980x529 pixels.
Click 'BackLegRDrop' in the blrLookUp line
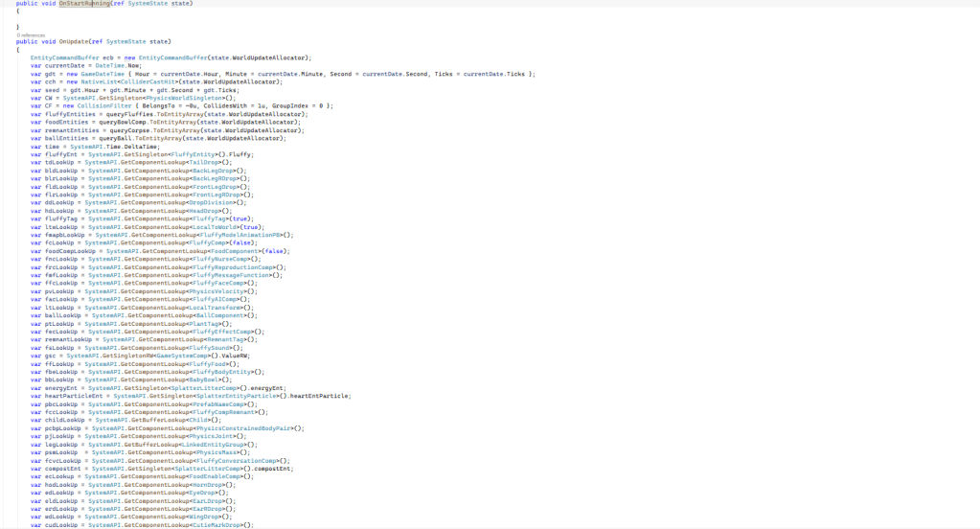(x=215, y=179)
